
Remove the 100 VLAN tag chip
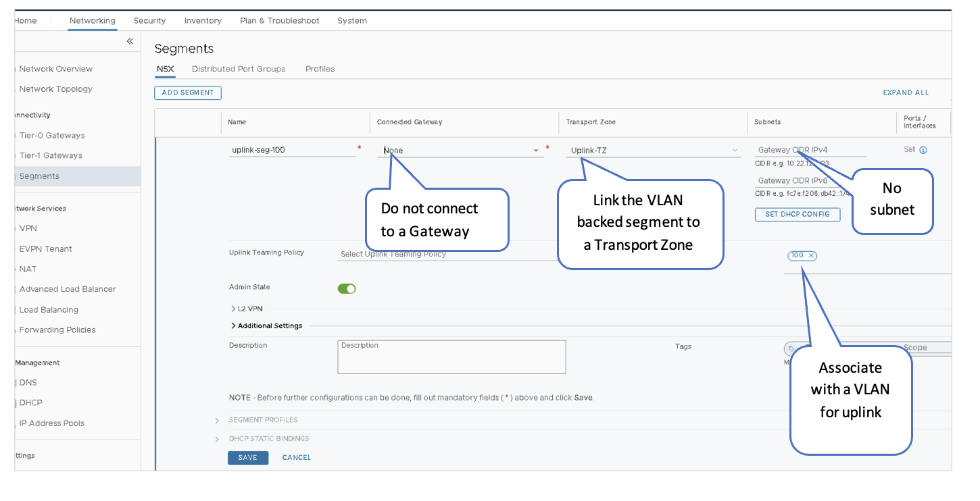tap(812, 256)
